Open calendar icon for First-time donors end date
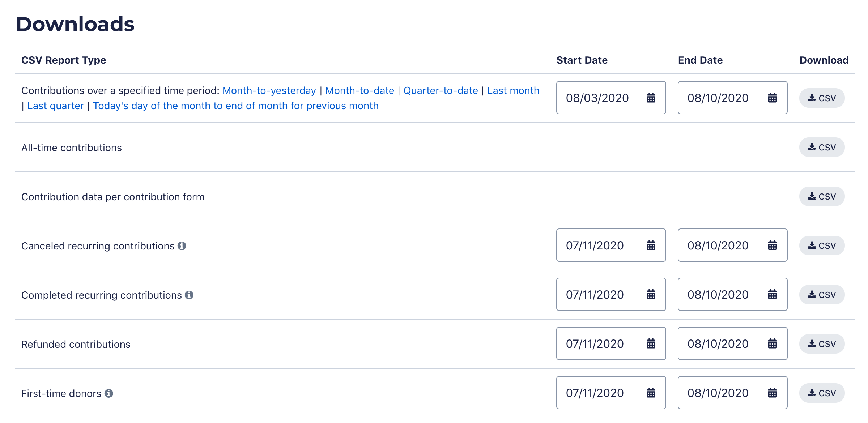The height and width of the screenshot is (423, 868). (772, 393)
